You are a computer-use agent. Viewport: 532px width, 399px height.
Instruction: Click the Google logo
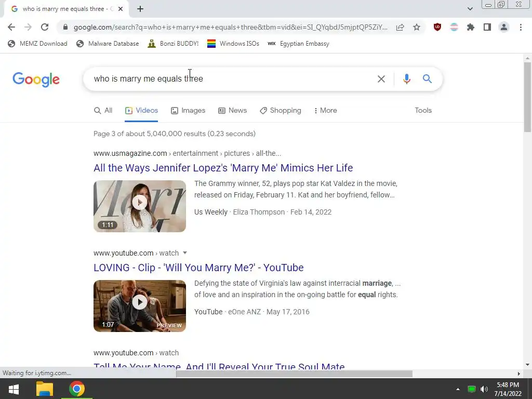[x=36, y=79]
